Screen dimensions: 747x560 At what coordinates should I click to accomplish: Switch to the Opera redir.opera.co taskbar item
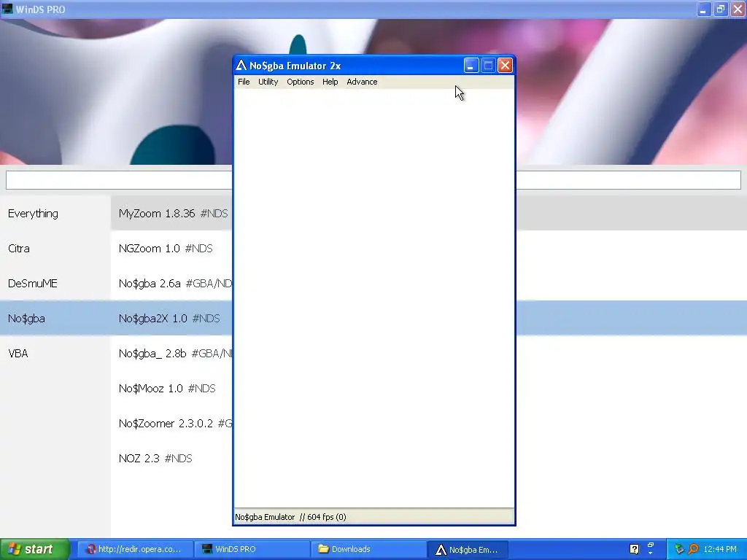(x=135, y=549)
